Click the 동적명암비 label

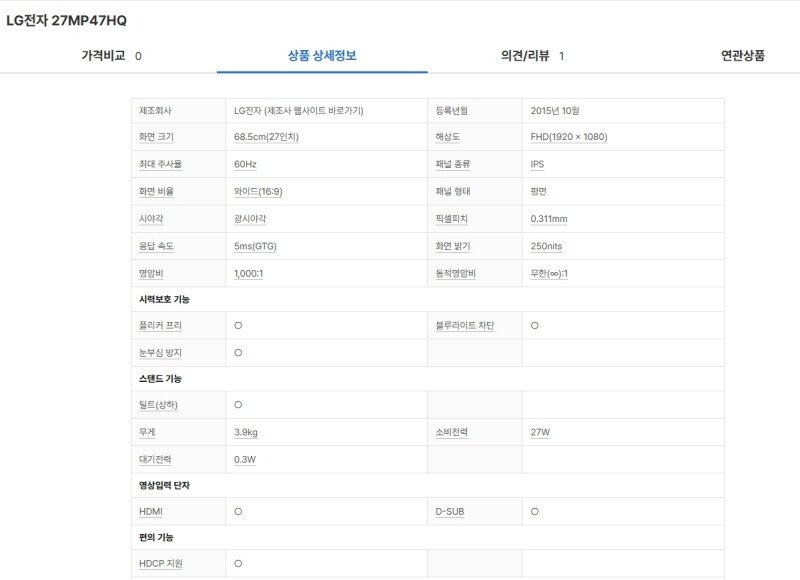click(456, 273)
